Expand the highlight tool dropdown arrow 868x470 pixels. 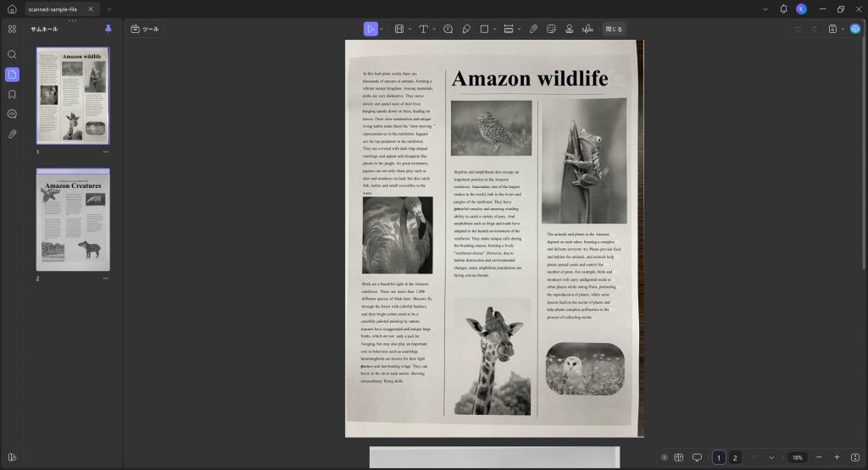click(409, 29)
